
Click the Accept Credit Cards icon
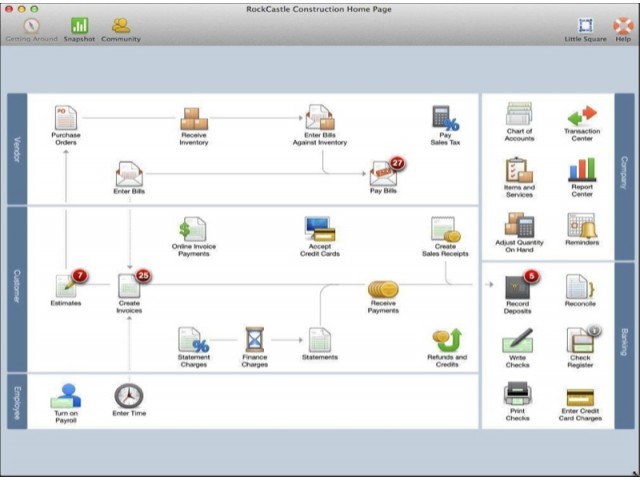point(320,229)
